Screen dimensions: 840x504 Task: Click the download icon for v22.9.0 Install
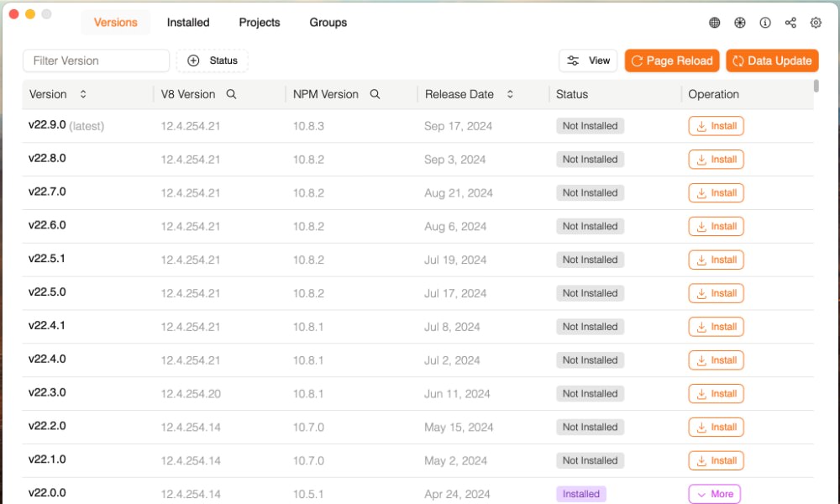(x=701, y=126)
